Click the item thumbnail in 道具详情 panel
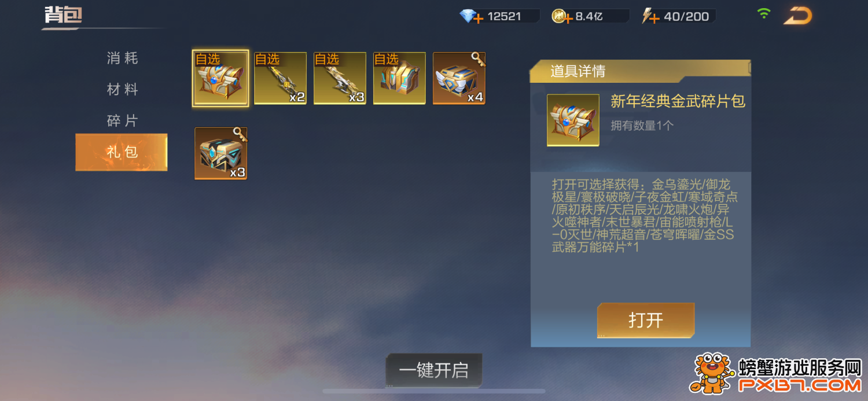The image size is (868, 401). pyautogui.click(x=573, y=120)
